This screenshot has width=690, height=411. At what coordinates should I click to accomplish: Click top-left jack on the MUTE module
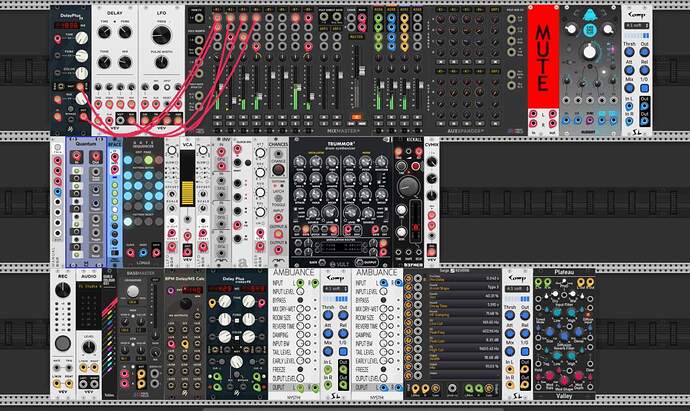tap(533, 114)
